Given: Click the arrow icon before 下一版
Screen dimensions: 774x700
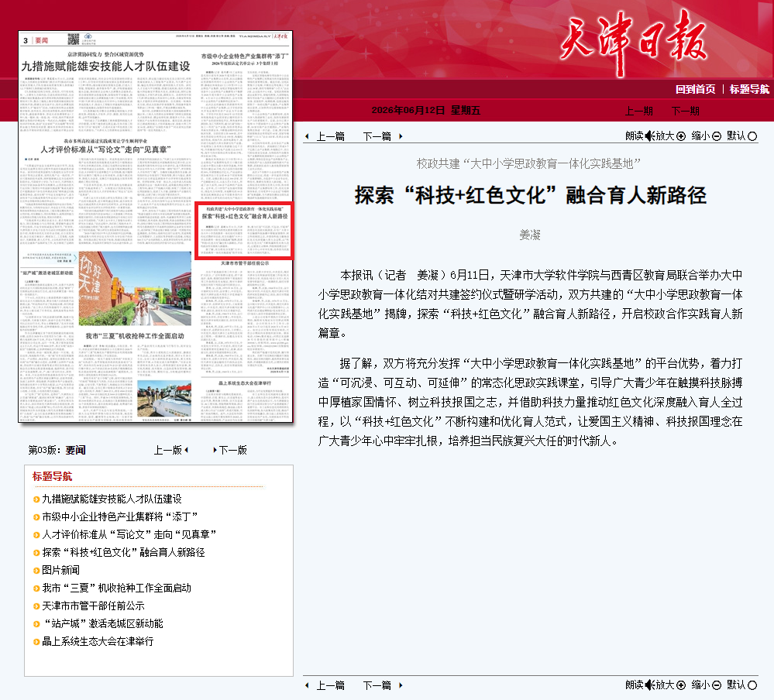Looking at the screenshot, I should (x=215, y=450).
